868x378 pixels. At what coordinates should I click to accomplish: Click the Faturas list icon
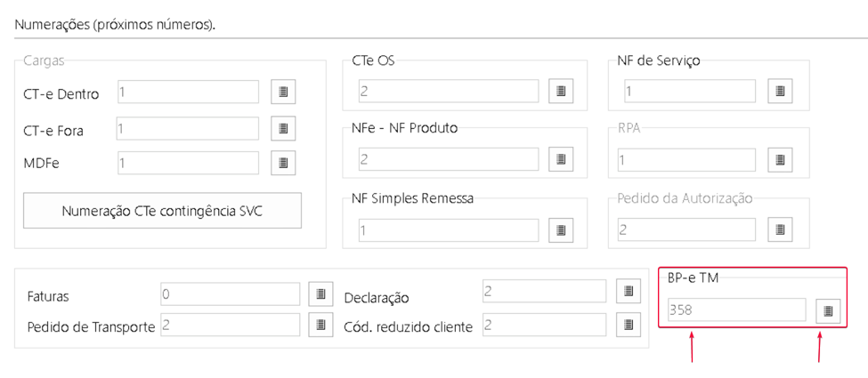tap(320, 294)
